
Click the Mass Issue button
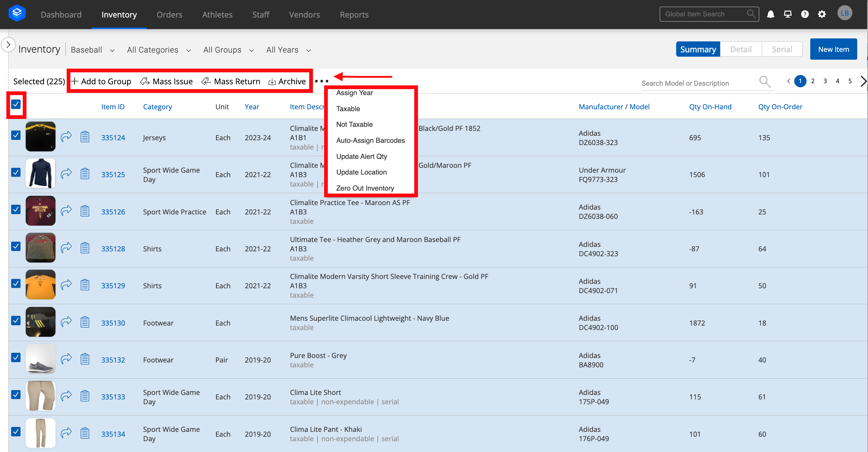pos(166,81)
